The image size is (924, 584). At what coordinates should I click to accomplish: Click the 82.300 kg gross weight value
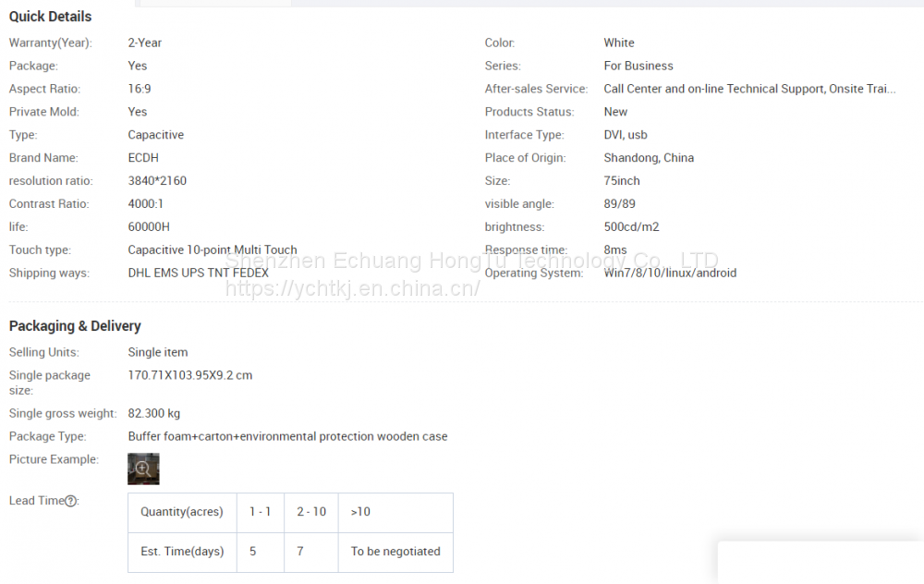154,414
